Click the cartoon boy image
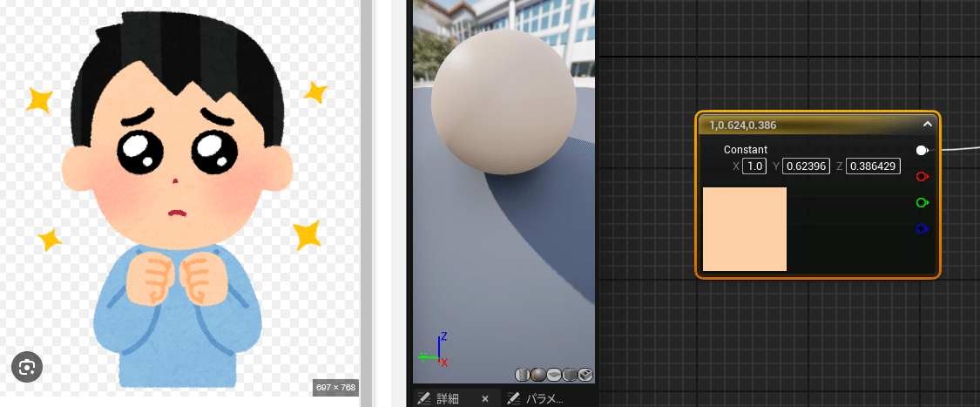 (178, 199)
